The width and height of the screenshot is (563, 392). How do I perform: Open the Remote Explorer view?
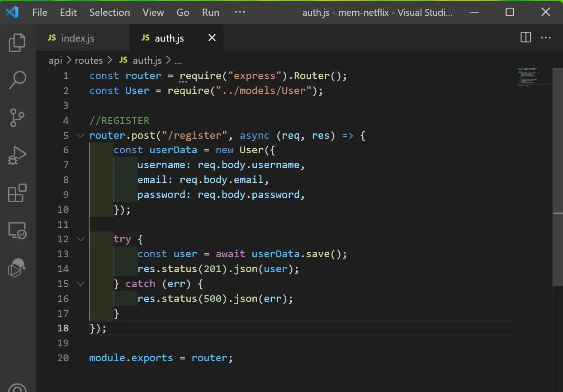17,231
